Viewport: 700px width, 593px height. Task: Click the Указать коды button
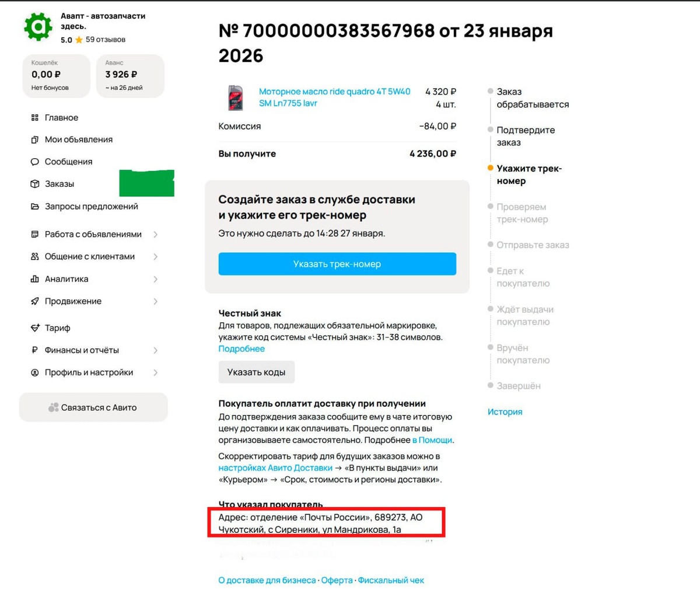[x=256, y=372]
